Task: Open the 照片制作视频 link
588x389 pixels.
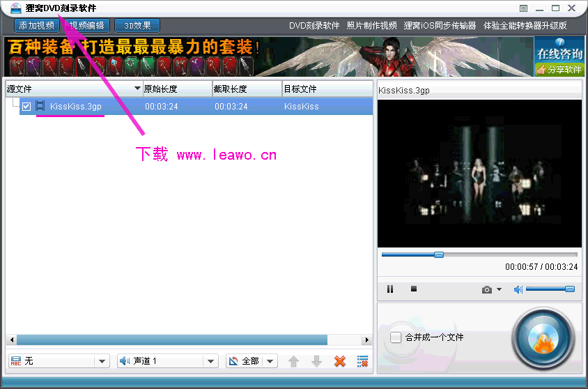Action: tap(371, 26)
